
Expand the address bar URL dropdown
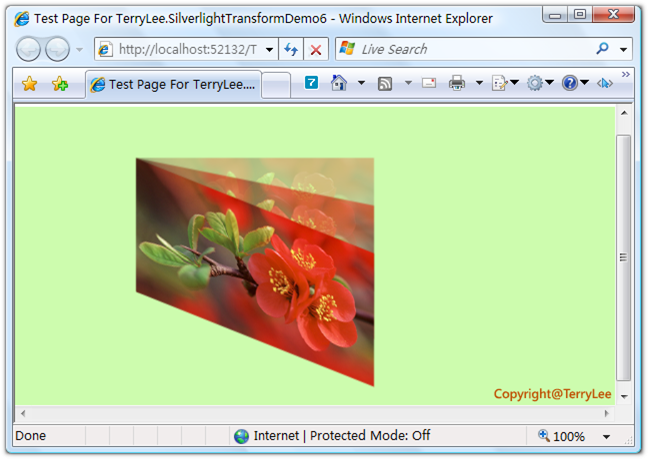pyautogui.click(x=269, y=50)
